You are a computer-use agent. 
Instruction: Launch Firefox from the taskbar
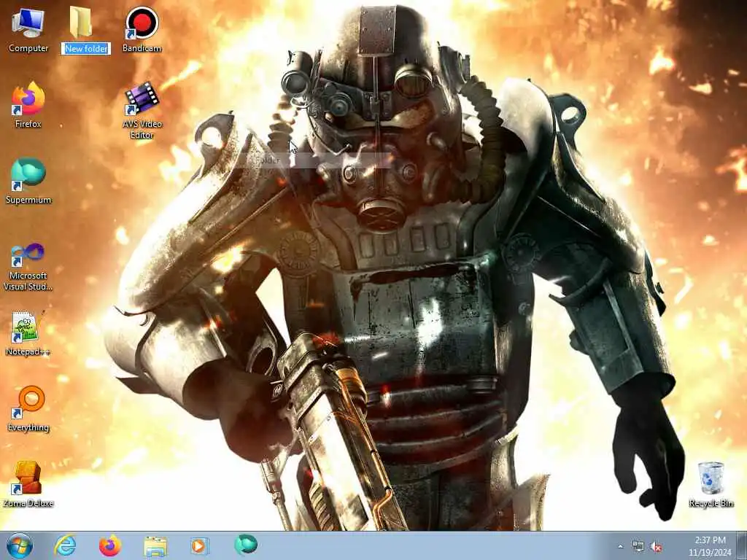click(110, 545)
